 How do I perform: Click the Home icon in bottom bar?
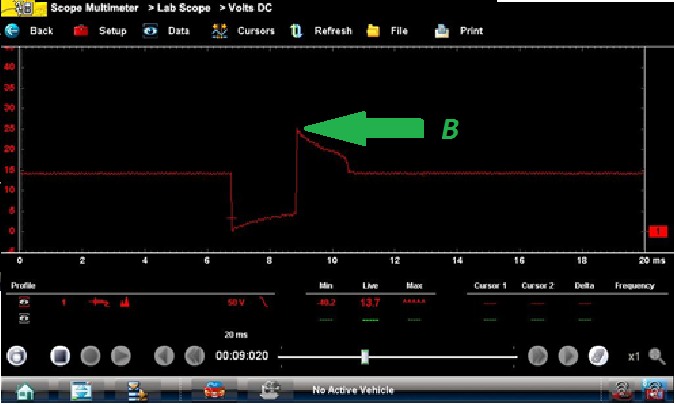pos(23,390)
